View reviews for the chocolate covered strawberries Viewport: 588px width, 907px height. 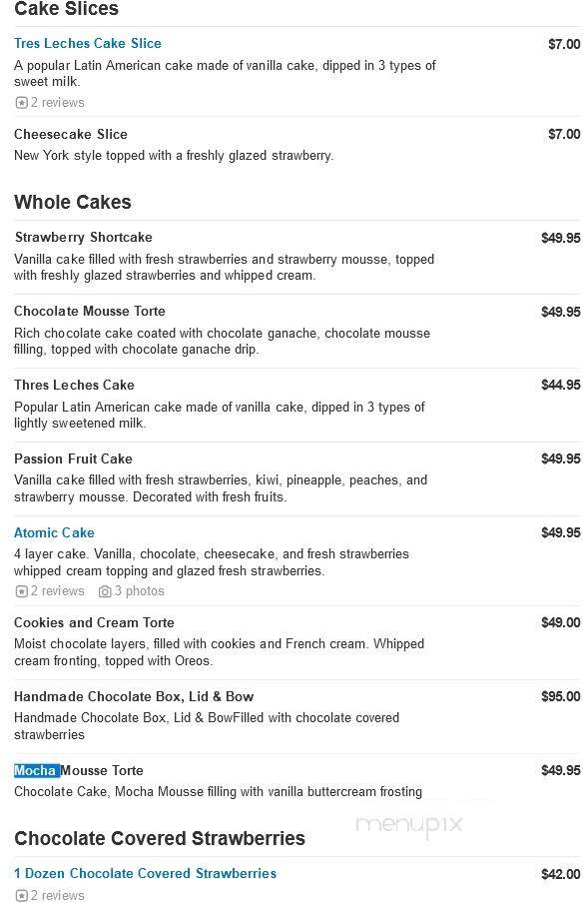(x=56, y=896)
